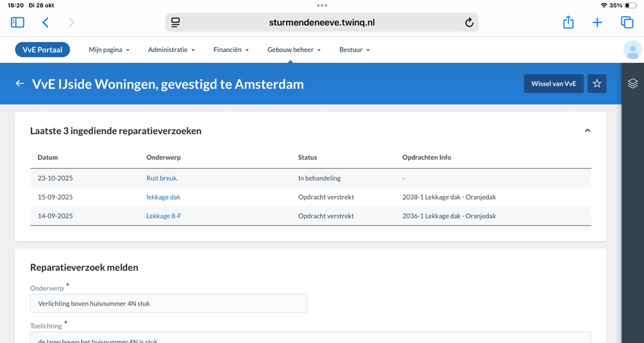
Task: Open a new tab with plus icon
Action: [x=597, y=22]
